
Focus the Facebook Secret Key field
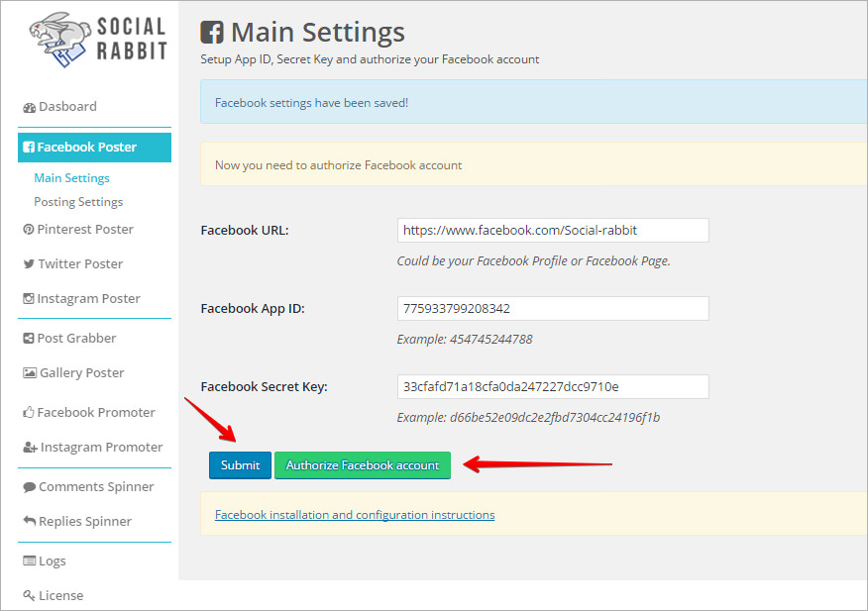[x=553, y=387]
